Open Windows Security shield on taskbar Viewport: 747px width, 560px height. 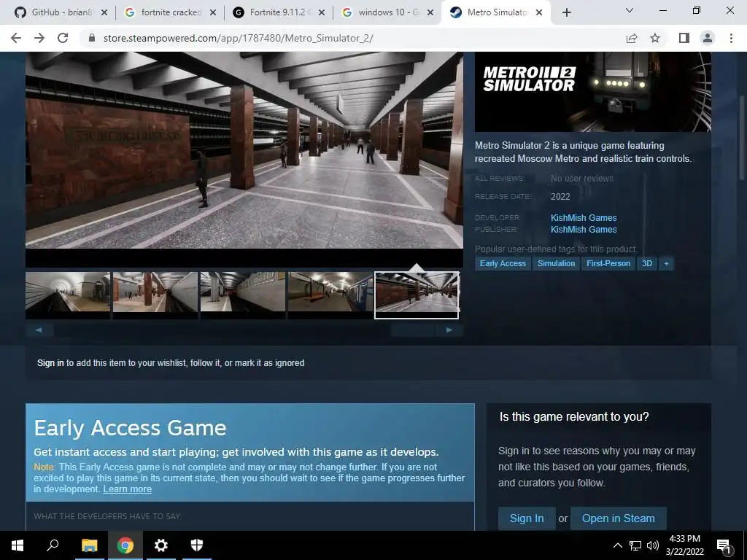[197, 545]
